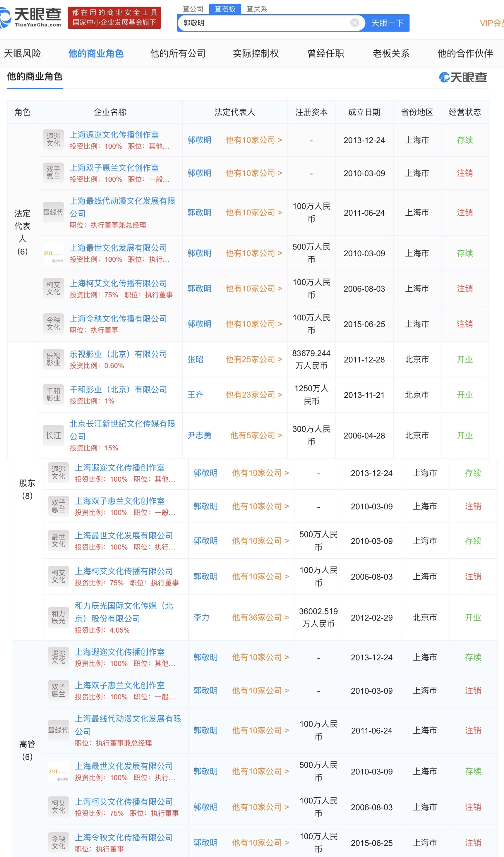Click the 柯艾文化 company logo icon
The image size is (504, 857).
click(53, 288)
